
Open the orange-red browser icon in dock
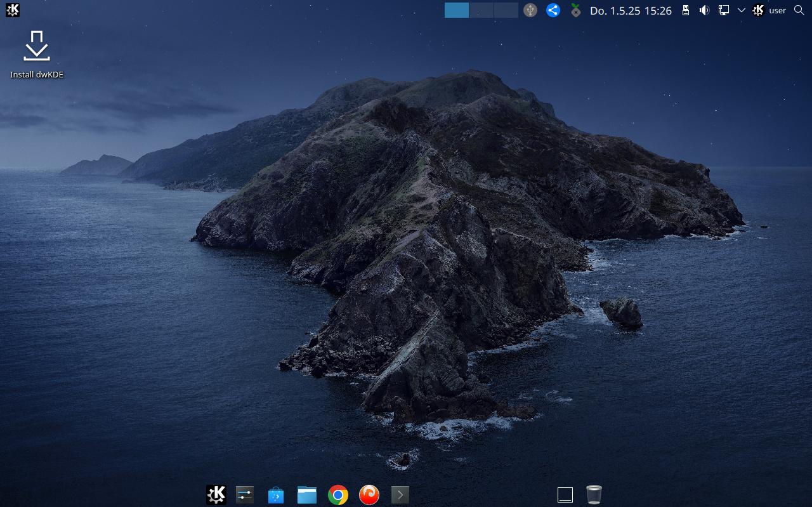(x=369, y=494)
